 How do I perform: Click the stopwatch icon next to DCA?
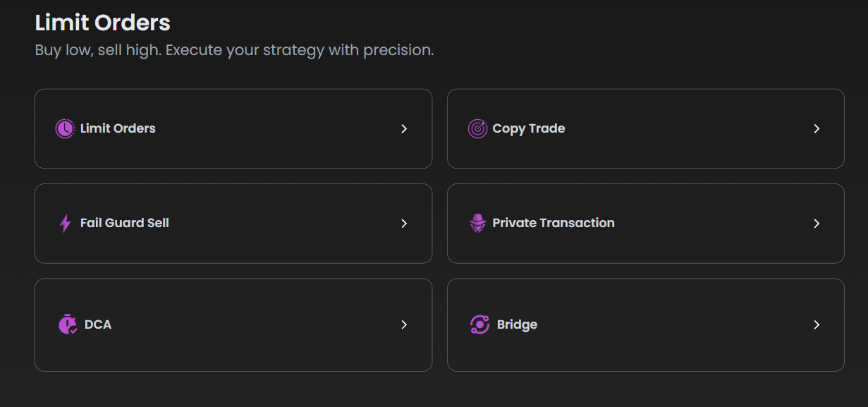click(x=68, y=324)
